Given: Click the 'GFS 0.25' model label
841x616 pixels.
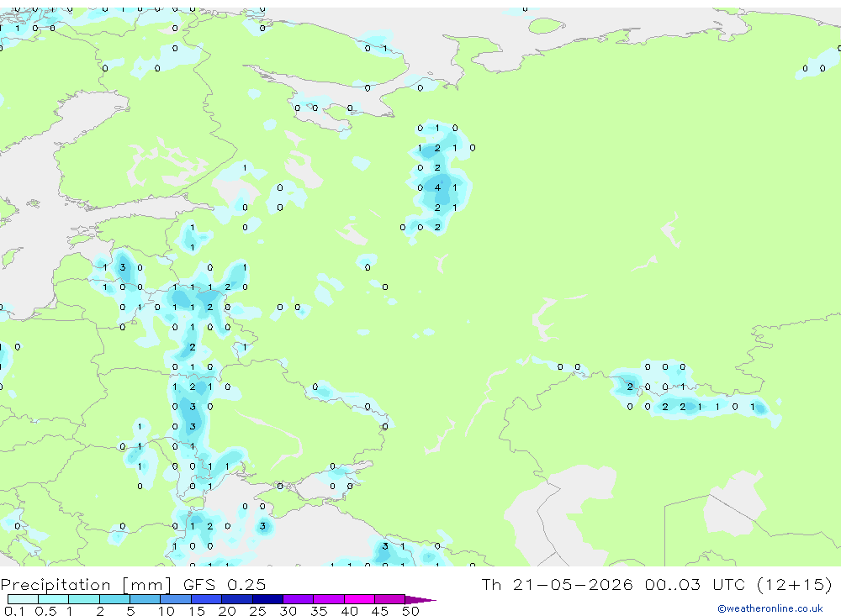Looking at the screenshot, I should tap(225, 584).
